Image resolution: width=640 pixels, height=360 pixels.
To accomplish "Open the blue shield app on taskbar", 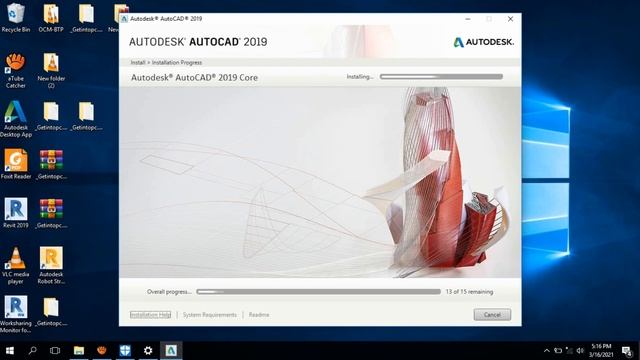I will pyautogui.click(x=125, y=351).
